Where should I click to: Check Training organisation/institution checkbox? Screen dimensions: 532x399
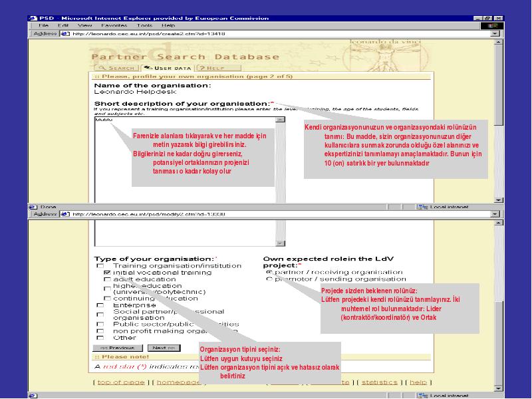point(100,265)
